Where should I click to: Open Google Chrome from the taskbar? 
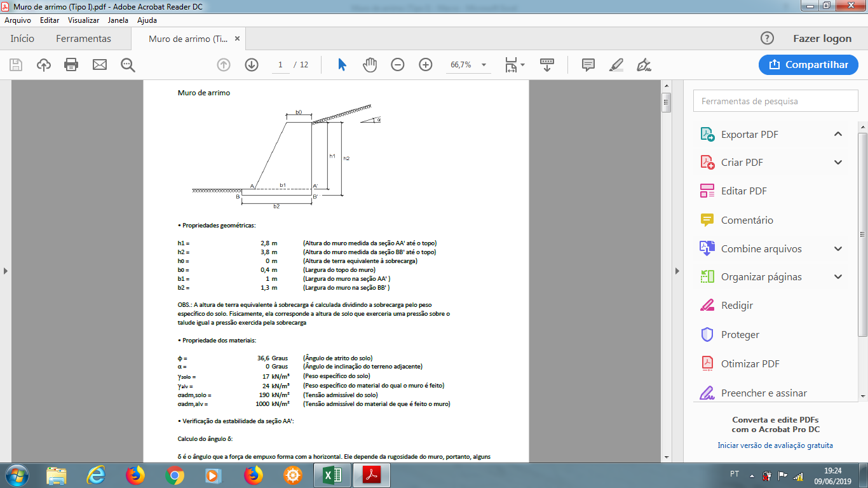[175, 475]
